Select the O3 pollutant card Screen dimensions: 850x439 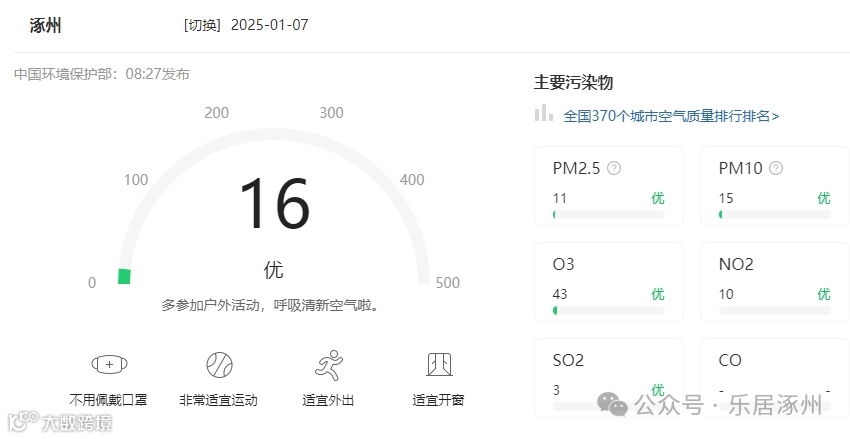609,282
